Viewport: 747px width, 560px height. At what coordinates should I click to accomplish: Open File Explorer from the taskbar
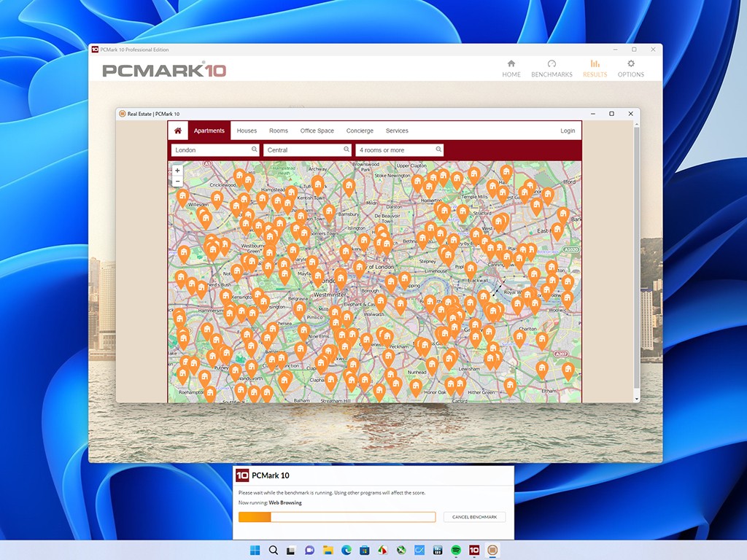pos(328,551)
